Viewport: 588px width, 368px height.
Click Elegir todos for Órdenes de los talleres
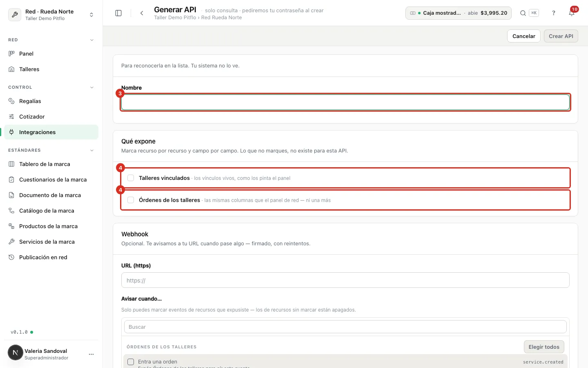544,347
